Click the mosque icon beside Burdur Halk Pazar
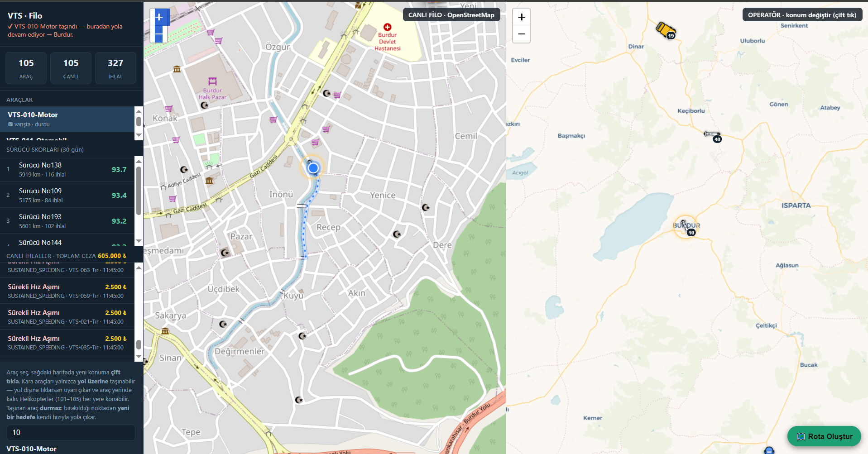Viewport: 868px width, 454px height. click(205, 105)
